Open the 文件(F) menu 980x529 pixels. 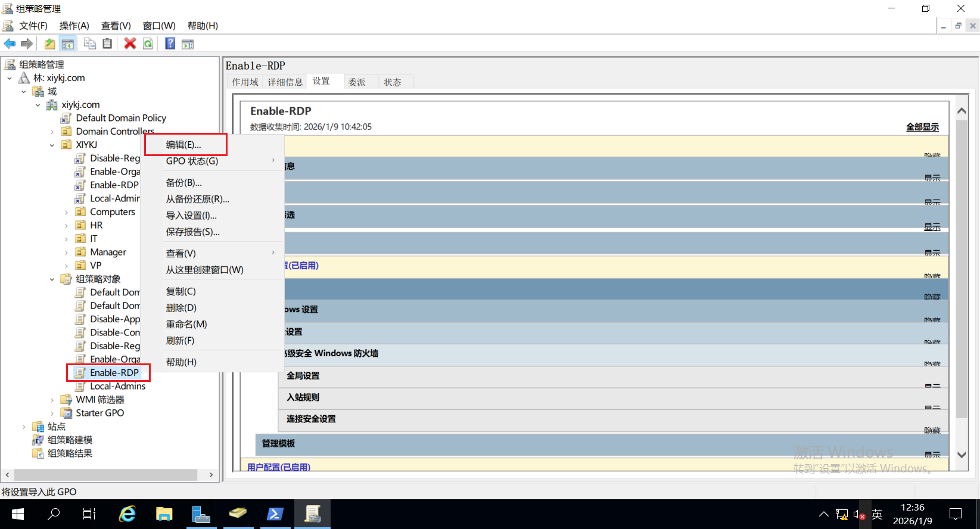(x=33, y=26)
